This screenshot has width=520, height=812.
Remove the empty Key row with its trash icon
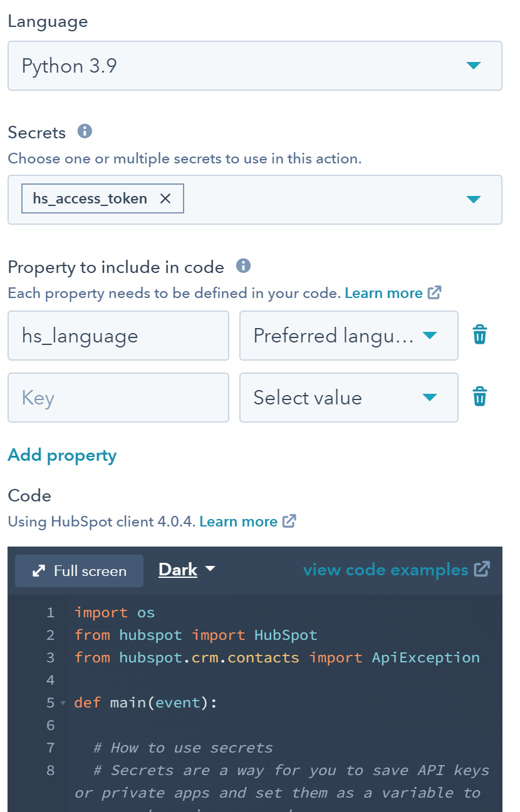(x=479, y=396)
